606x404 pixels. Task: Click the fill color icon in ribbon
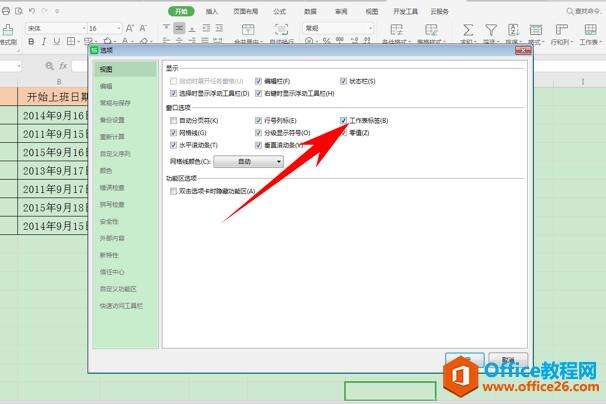click(108, 41)
